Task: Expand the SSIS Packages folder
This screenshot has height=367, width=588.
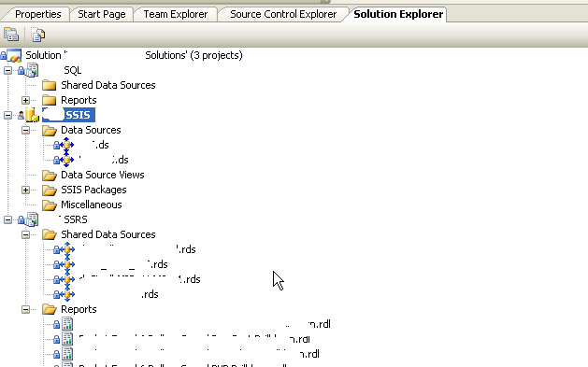Action: point(25,190)
